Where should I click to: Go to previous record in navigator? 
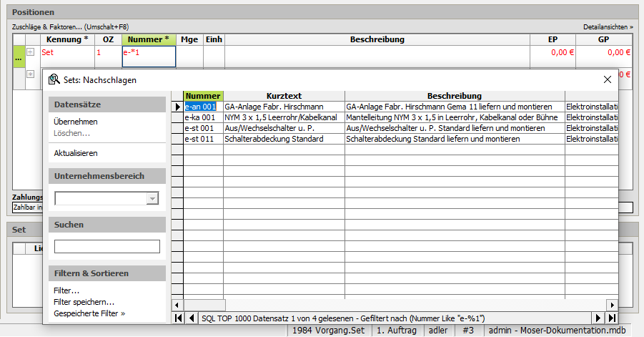[x=190, y=318]
